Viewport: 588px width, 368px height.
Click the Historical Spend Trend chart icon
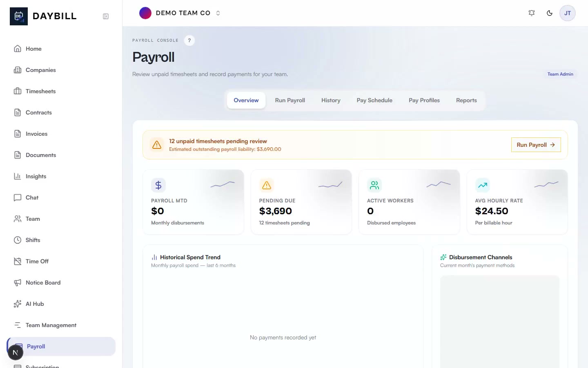tap(154, 257)
